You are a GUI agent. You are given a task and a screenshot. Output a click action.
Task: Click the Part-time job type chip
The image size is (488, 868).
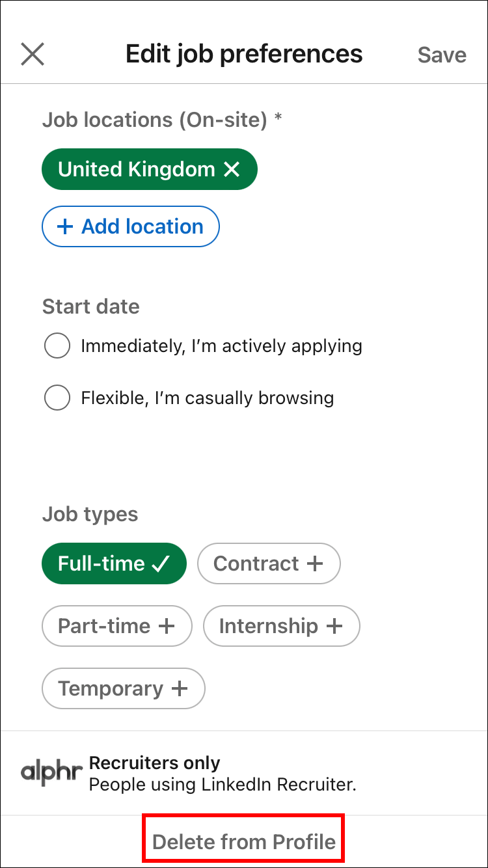[117, 626]
